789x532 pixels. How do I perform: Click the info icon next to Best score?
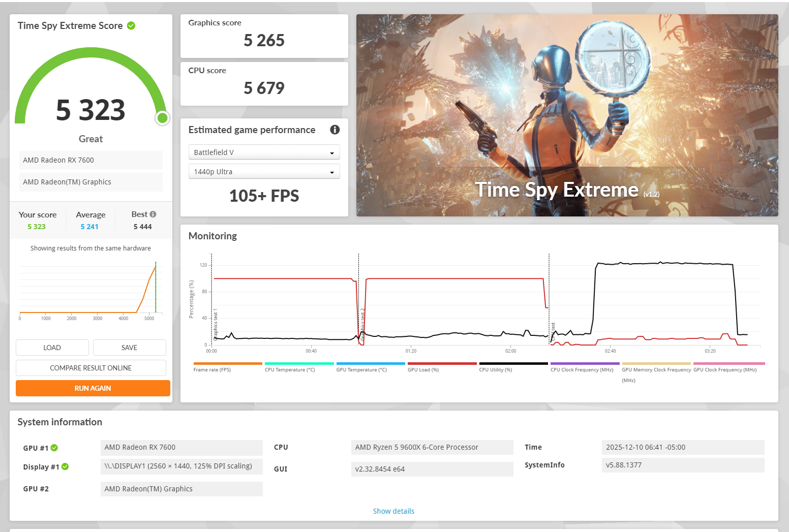[x=153, y=214]
